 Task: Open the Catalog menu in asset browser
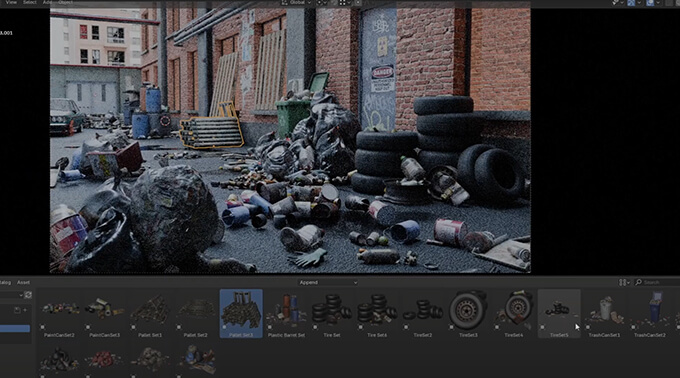pos(5,283)
